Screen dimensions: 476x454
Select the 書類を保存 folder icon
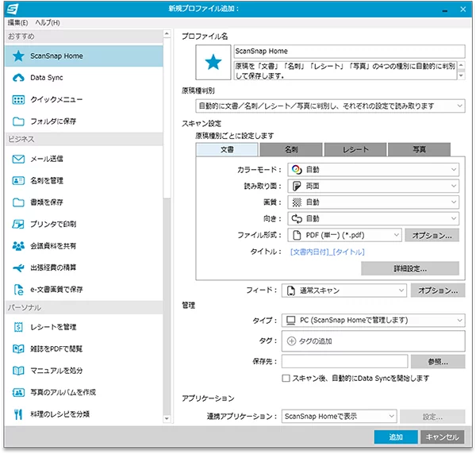pyautogui.click(x=18, y=202)
